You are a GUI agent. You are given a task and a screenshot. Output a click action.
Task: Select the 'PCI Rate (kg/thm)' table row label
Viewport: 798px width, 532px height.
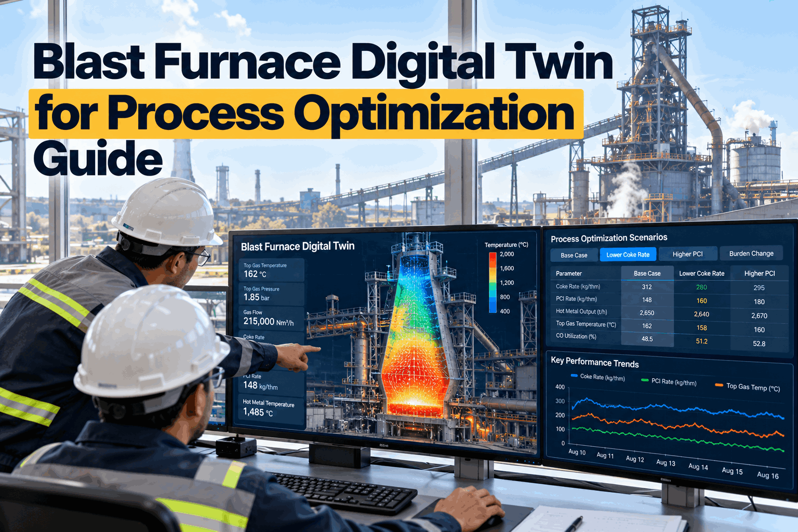[x=576, y=299]
